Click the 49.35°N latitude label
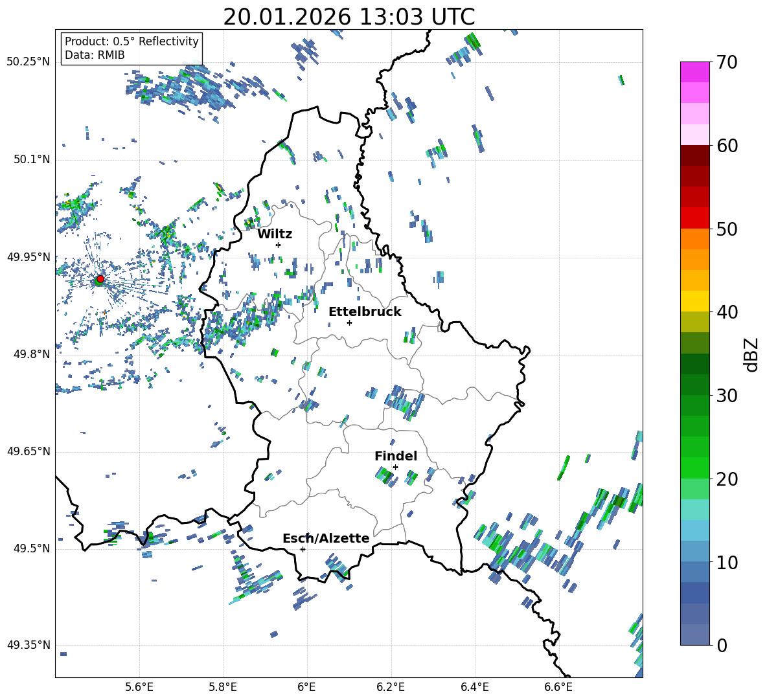Viewport: 767px width, 700px height. 29,645
